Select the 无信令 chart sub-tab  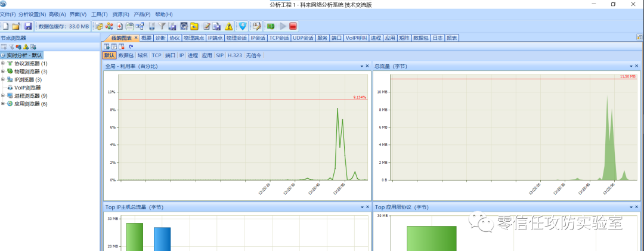(x=253, y=55)
